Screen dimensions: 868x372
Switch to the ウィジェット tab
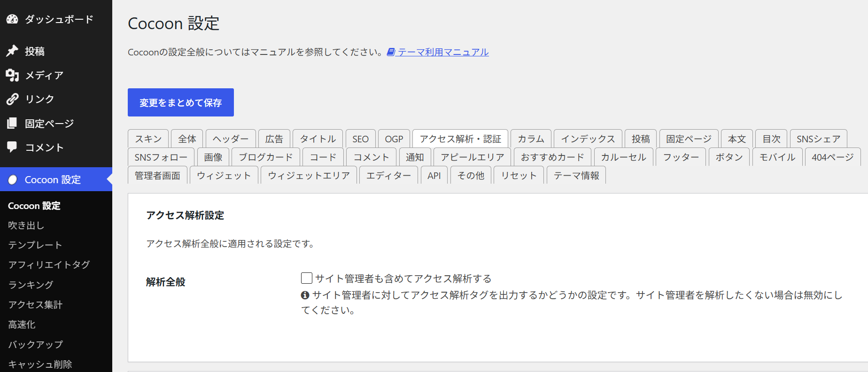pos(224,175)
